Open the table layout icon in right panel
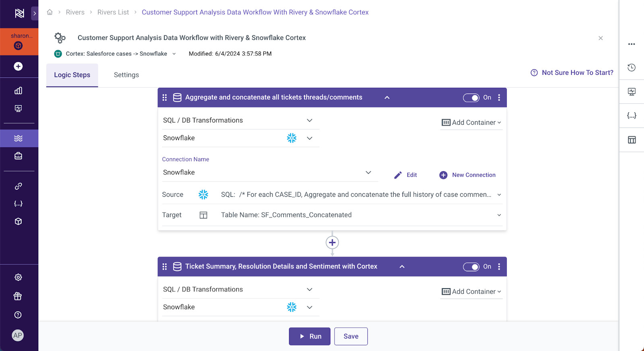Image resolution: width=644 pixels, height=351 pixels. [x=632, y=140]
